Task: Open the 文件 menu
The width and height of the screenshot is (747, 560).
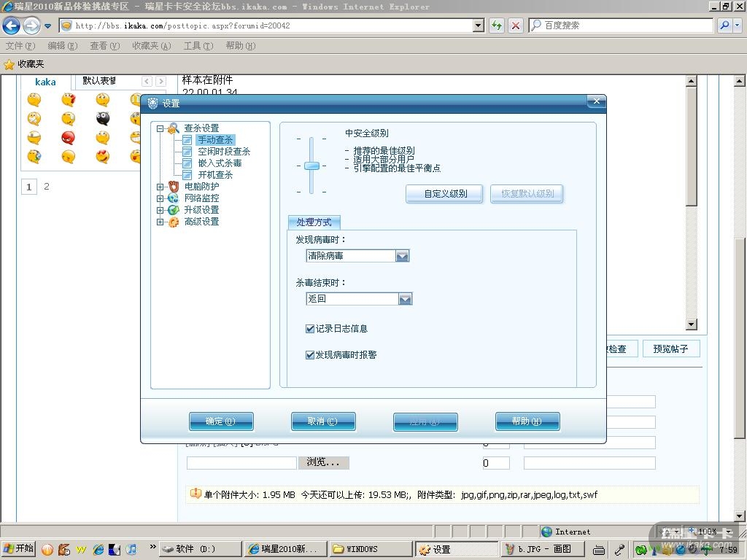Action: point(20,46)
